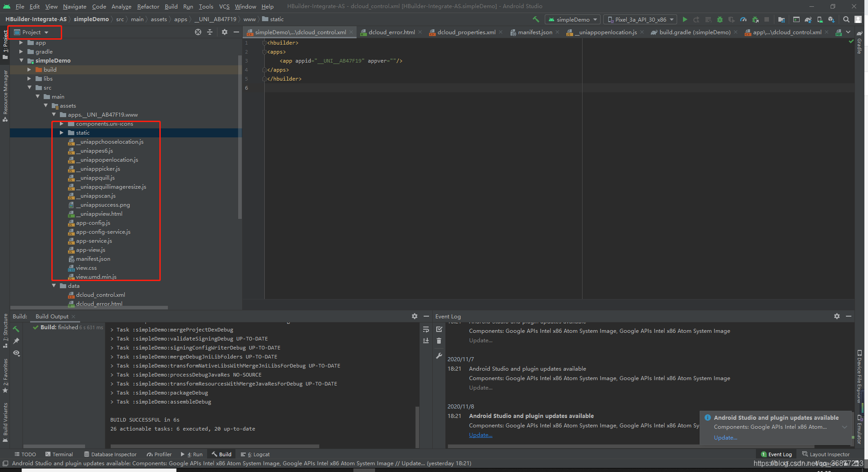Open the Analyze menu
Image resolution: width=868 pixels, height=472 pixels.
[121, 6]
